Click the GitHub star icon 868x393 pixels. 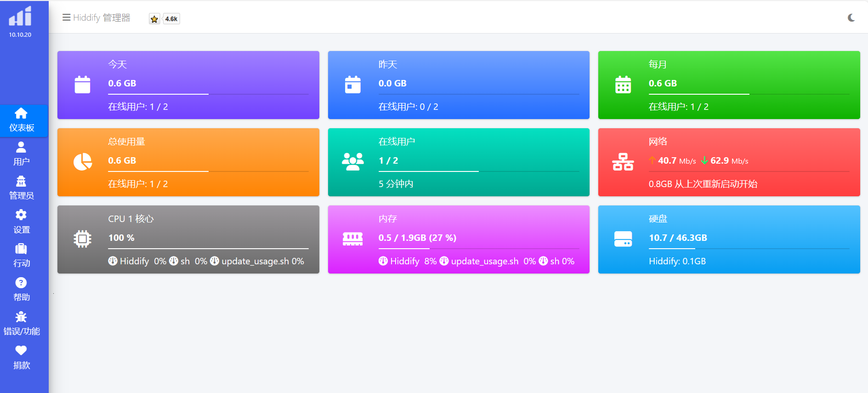tap(154, 19)
